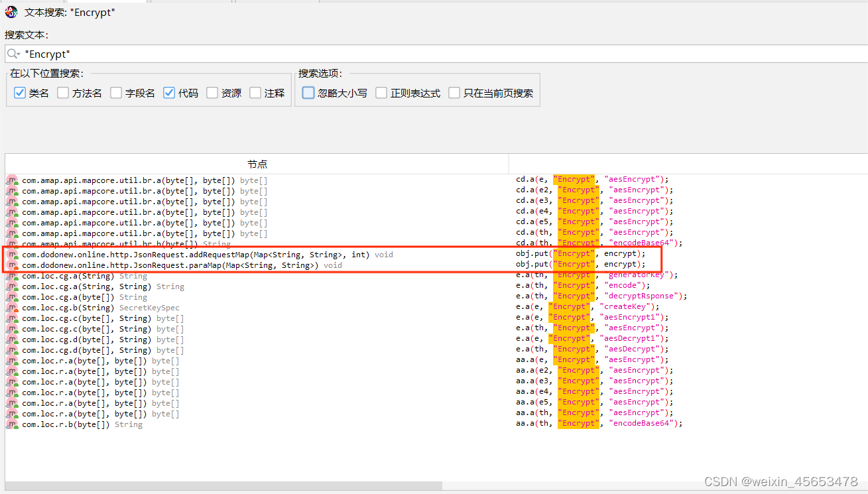The image size is (868, 494).
Task: Uncheck the 类名 checkbox
Action: tap(20, 93)
